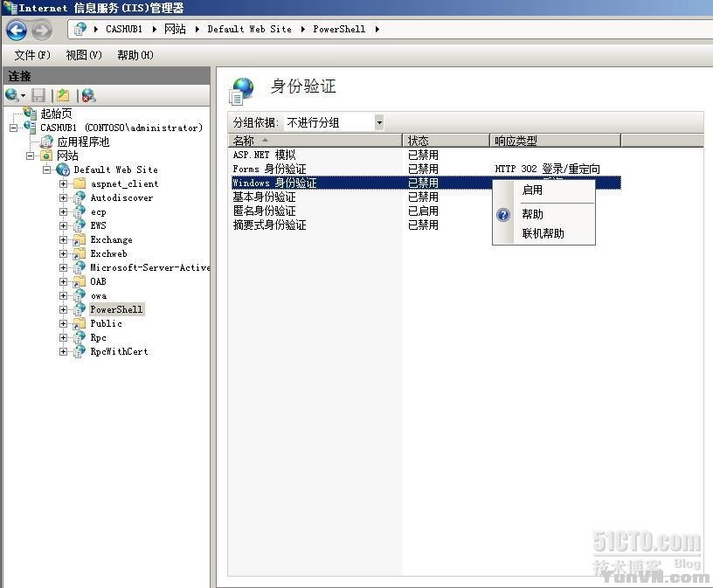Click the Application Pools icon (应用程序池)
This screenshot has width=713, height=588.
pyautogui.click(x=47, y=142)
